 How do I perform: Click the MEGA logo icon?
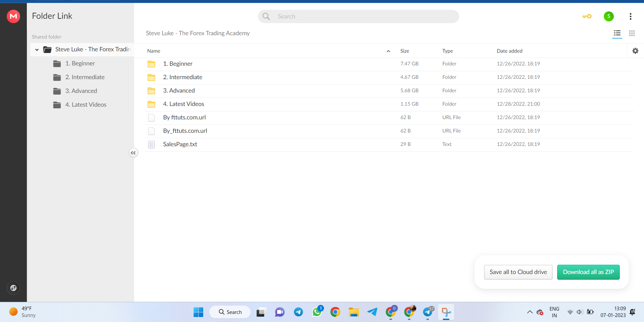(x=13, y=16)
